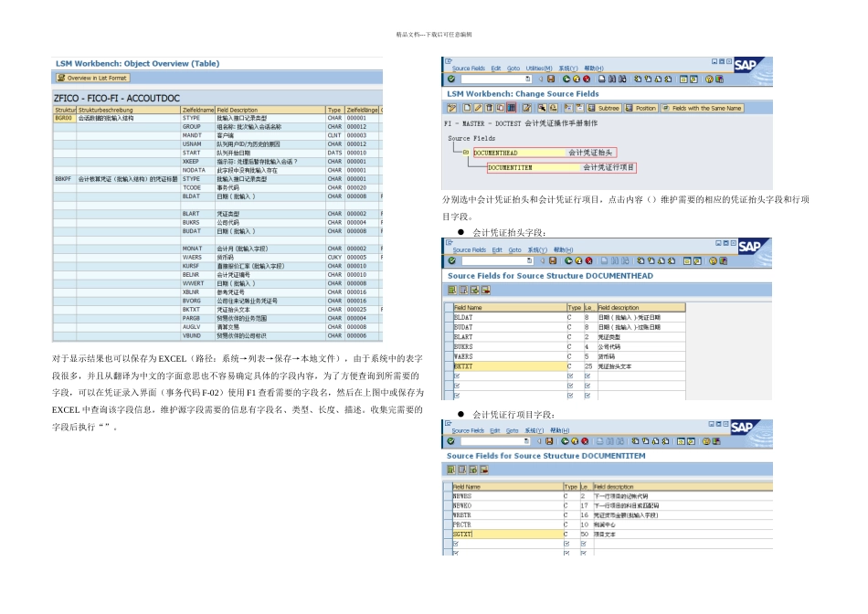Open system menu icon atop Change Source Fields window

click(449, 61)
